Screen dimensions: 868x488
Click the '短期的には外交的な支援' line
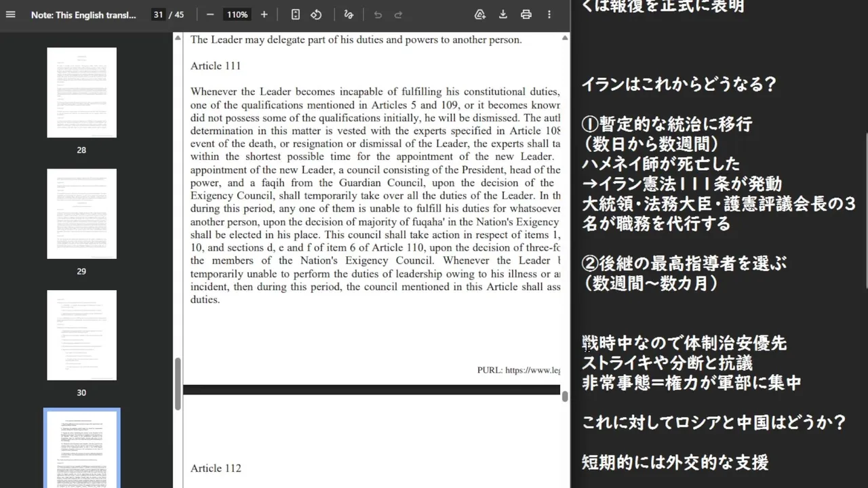coord(675,462)
